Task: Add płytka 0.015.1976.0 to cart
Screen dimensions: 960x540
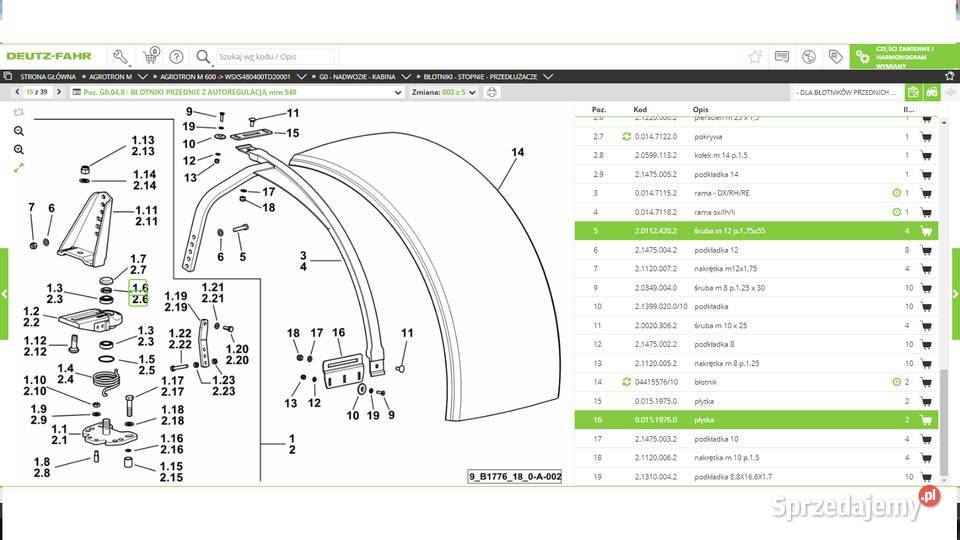Action: click(x=926, y=420)
